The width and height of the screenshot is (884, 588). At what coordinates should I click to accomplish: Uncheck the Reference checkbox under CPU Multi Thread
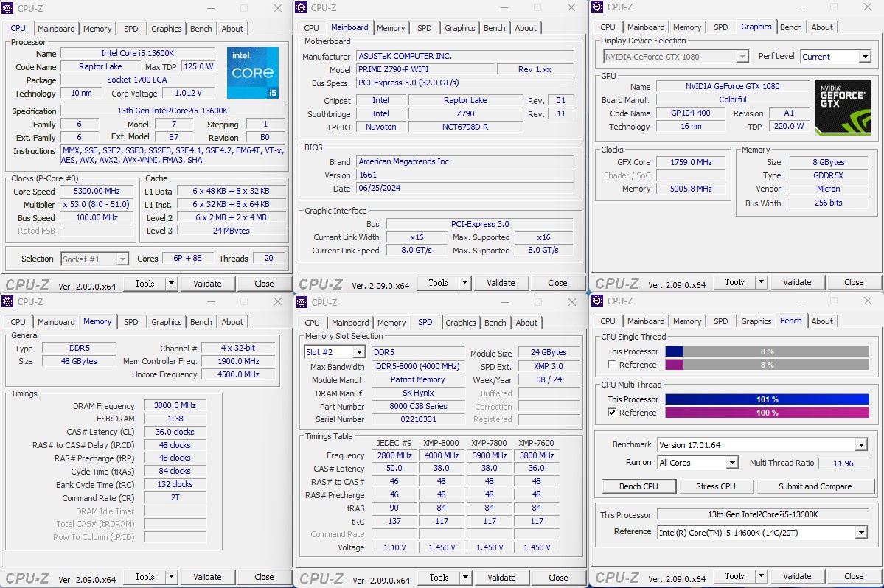click(612, 413)
